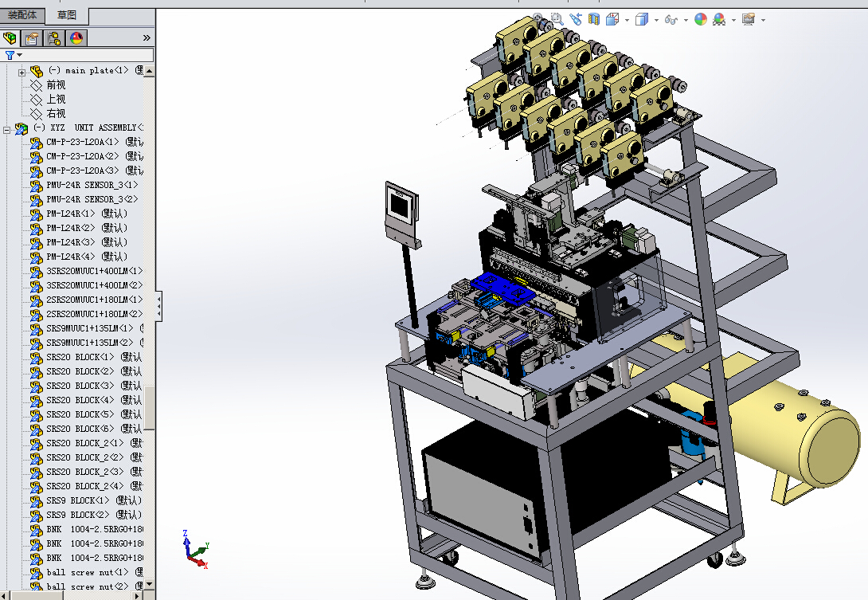
Task: Select SRS9MUUC1+135LM<2> in the tree
Action: [95, 343]
